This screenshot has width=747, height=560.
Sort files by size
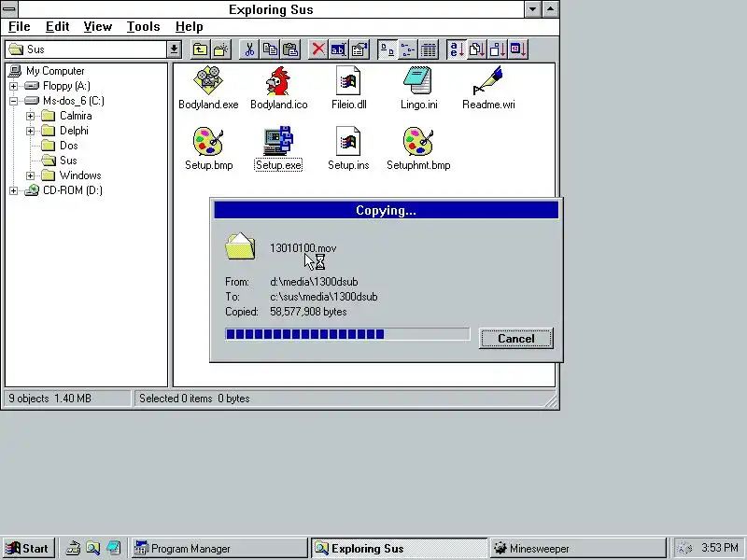click(x=498, y=49)
